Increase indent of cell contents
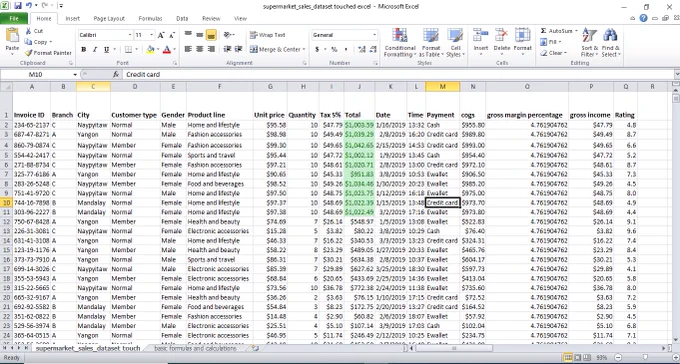This screenshot has width=680, height=364. [238, 49]
